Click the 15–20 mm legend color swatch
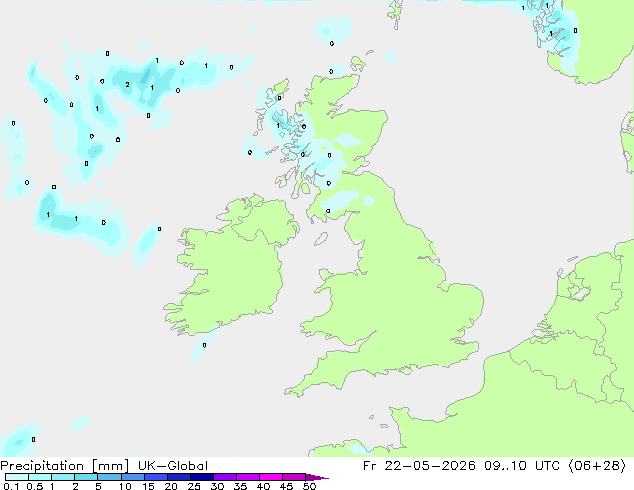 click(x=155, y=477)
